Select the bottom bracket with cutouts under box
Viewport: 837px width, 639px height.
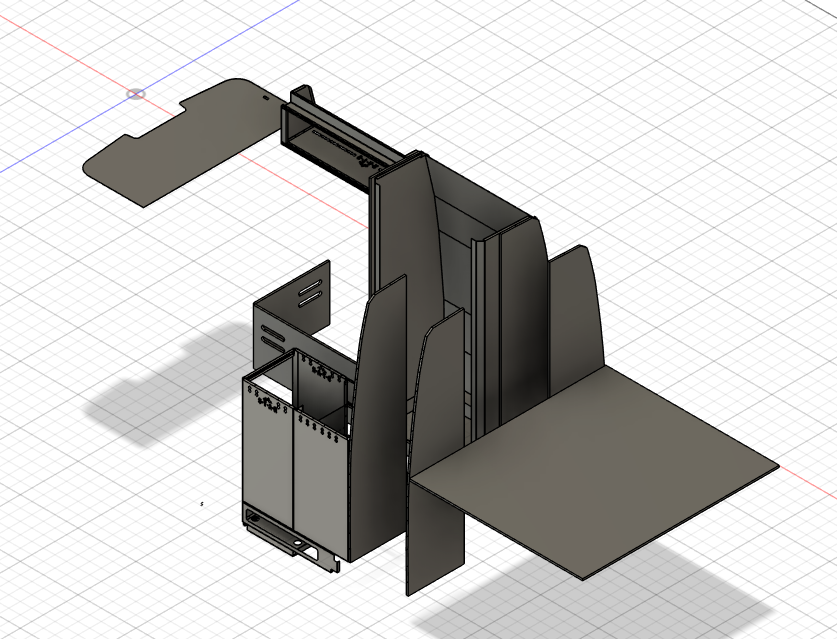[290, 540]
